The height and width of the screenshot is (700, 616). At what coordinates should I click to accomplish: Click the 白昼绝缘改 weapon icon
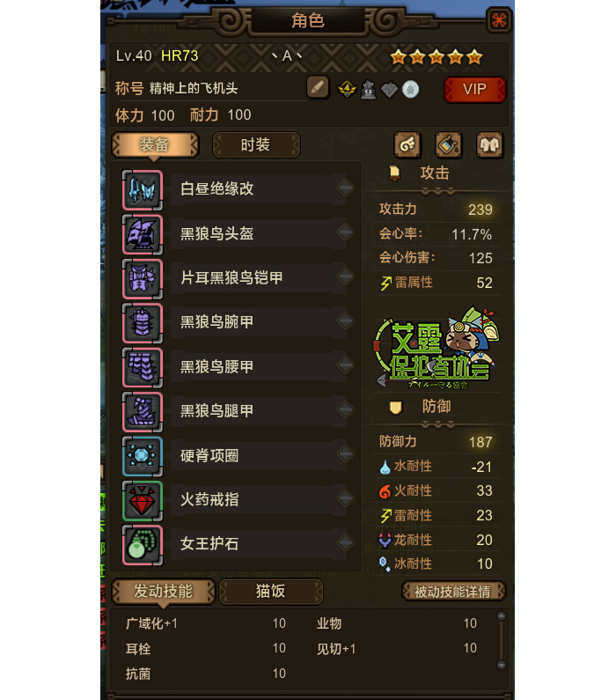click(143, 189)
